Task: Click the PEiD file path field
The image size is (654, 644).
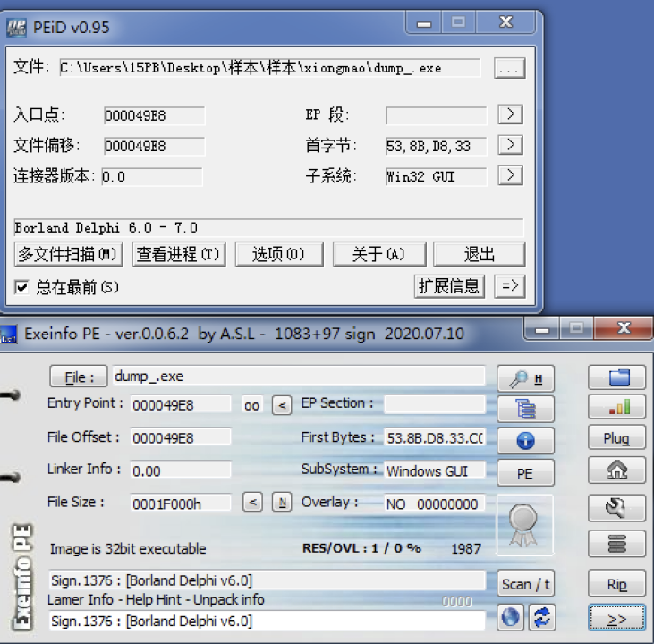Action: click(x=268, y=68)
